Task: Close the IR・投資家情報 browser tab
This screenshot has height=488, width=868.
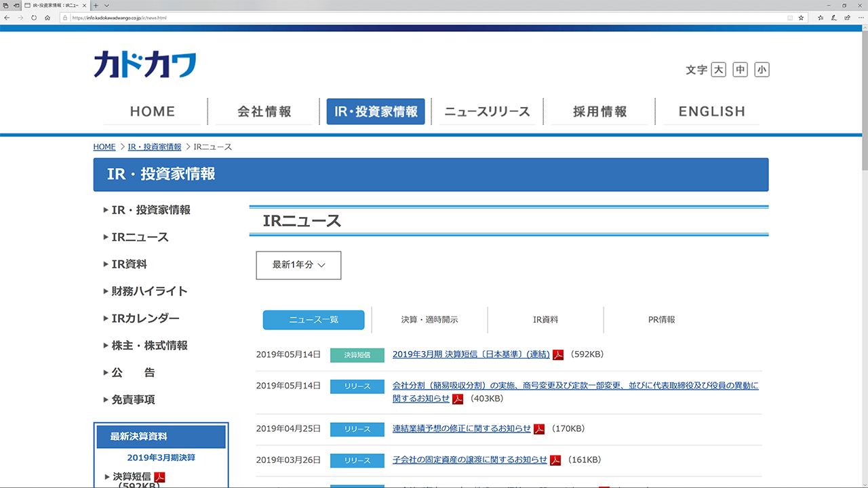Action: tap(85, 5)
